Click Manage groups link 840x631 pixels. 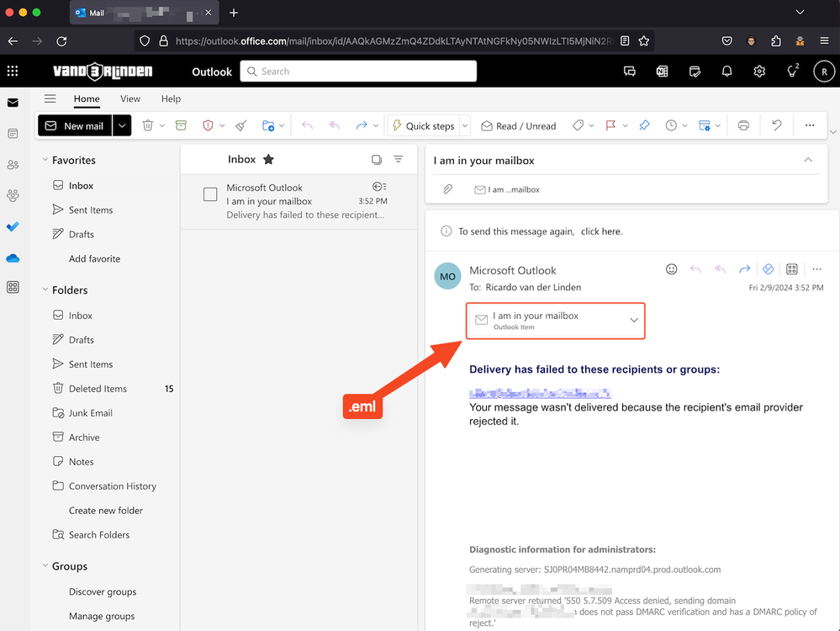(x=101, y=616)
